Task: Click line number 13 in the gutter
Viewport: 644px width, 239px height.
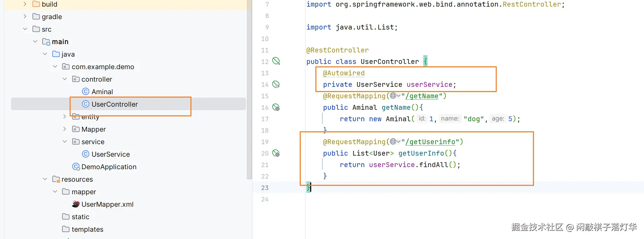Action: pos(265,73)
